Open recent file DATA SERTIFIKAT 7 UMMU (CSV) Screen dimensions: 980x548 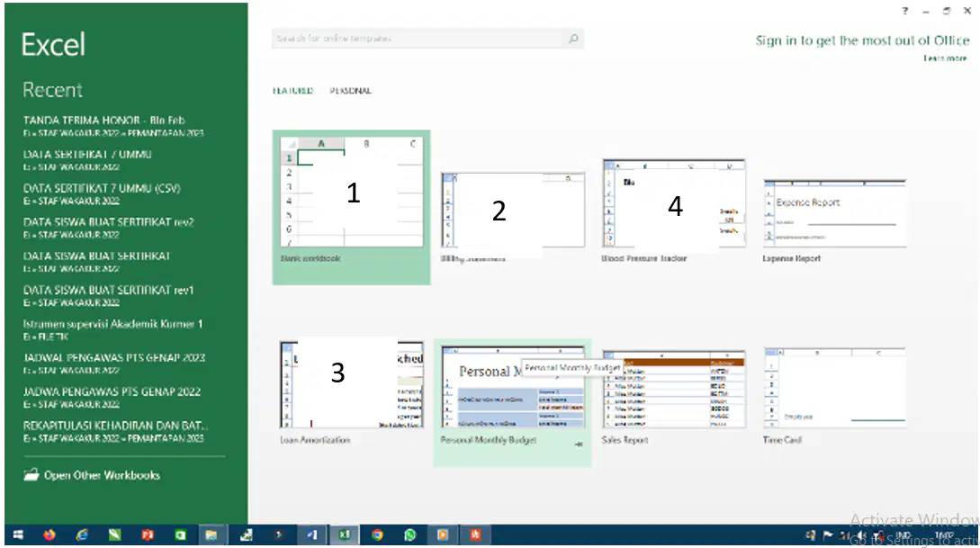tap(102, 193)
